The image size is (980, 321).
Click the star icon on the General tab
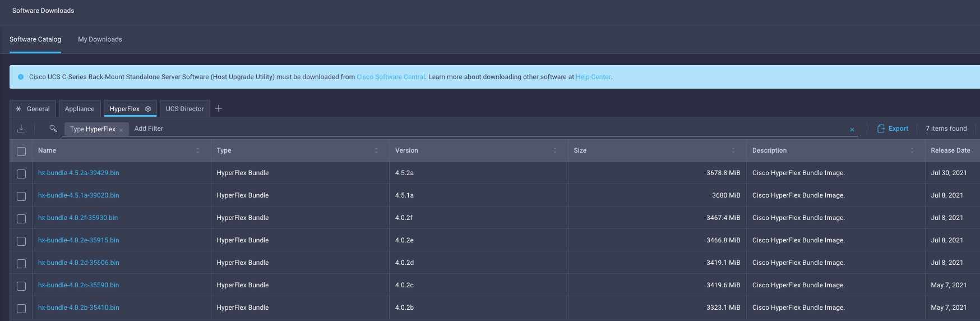(x=19, y=109)
